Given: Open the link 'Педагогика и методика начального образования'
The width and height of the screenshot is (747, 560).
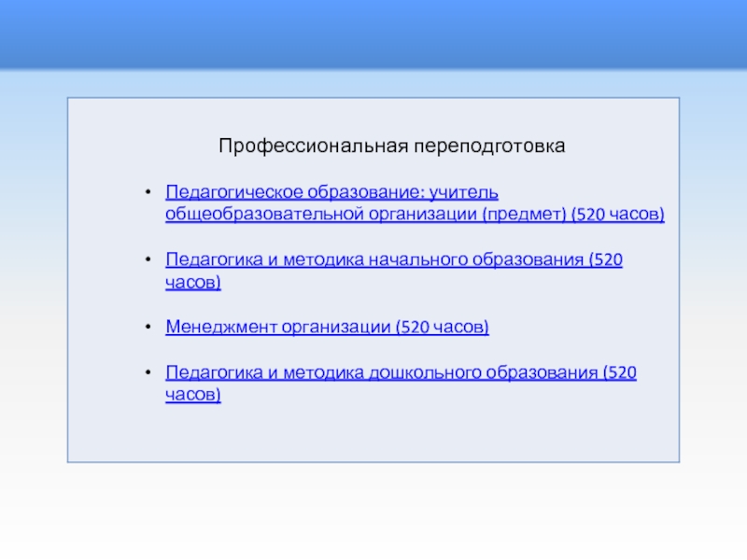Looking at the screenshot, I should click(394, 271).
